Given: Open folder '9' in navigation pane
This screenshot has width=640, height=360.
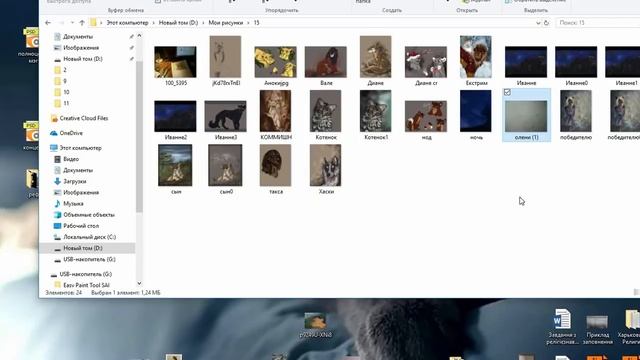Looking at the screenshot, I should pos(64,81).
